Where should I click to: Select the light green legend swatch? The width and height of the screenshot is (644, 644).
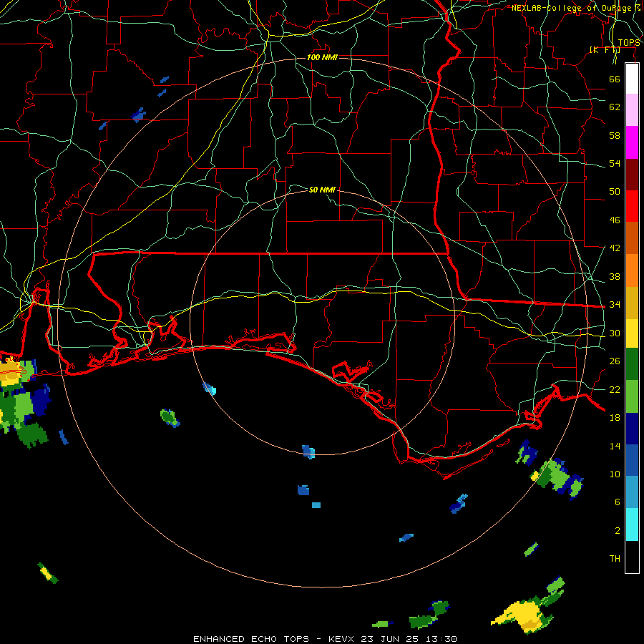click(x=632, y=396)
